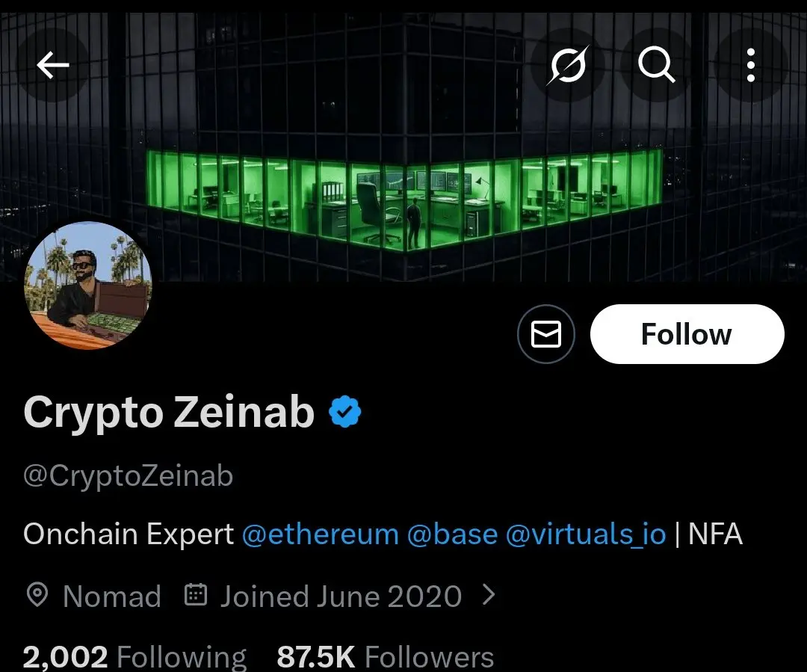View 87.5K Followers list
Screen dimensions: 807x672
click(385, 657)
